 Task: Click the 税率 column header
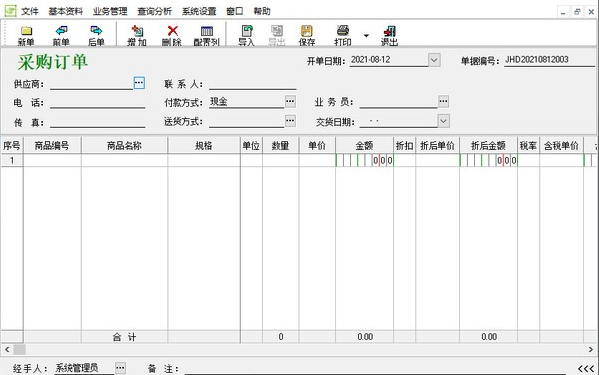[528, 145]
